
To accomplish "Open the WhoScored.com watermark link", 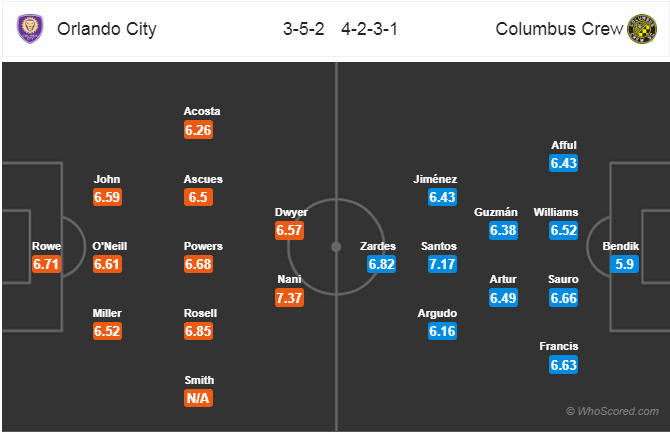I will click(x=612, y=411).
